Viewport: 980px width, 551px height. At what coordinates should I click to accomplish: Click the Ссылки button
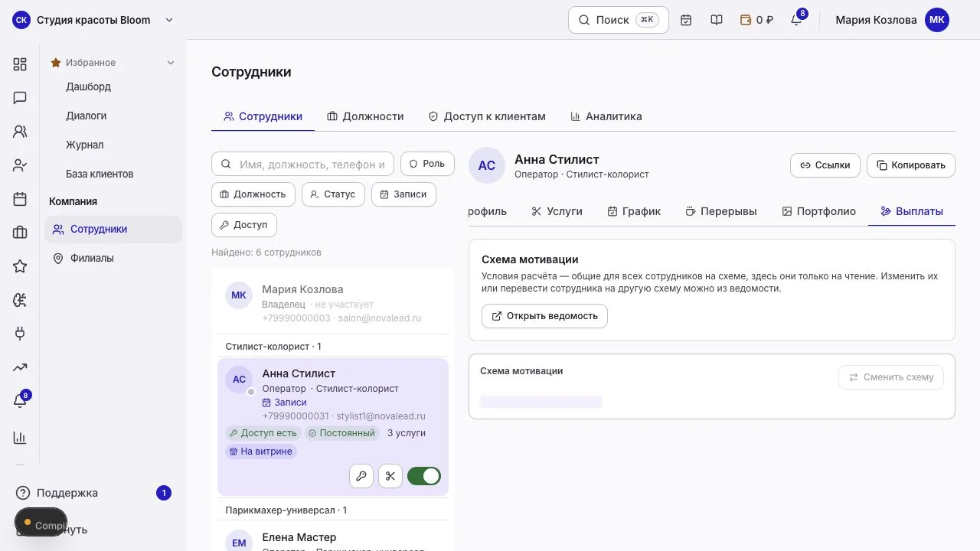[825, 165]
